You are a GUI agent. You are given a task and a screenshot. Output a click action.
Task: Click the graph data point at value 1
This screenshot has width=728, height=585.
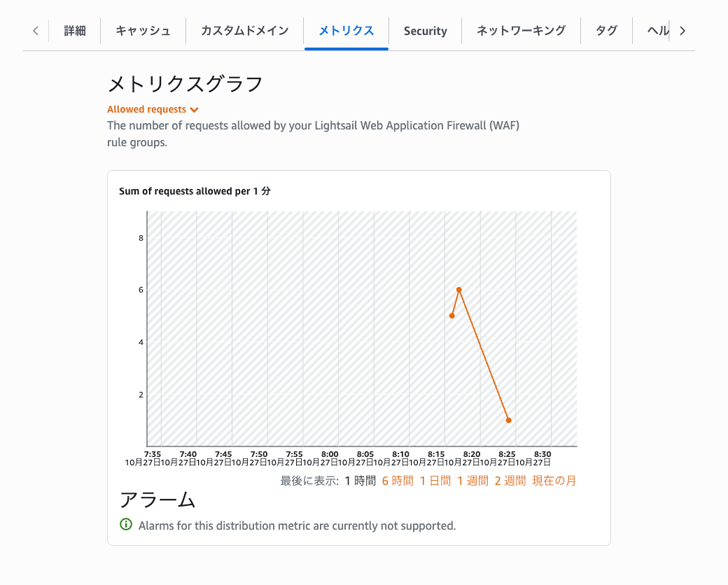pos(509,420)
